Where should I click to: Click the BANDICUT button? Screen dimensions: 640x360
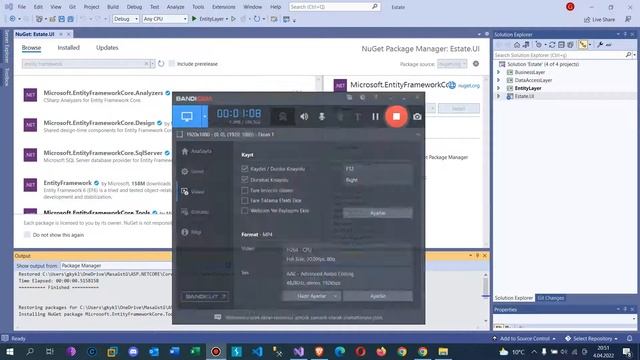coord(205,296)
